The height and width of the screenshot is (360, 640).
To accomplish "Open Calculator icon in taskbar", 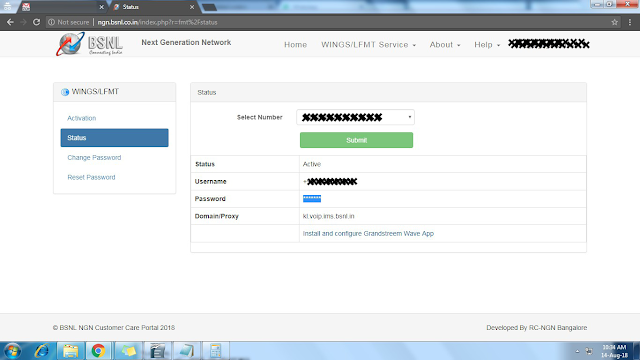I will point(215,351).
